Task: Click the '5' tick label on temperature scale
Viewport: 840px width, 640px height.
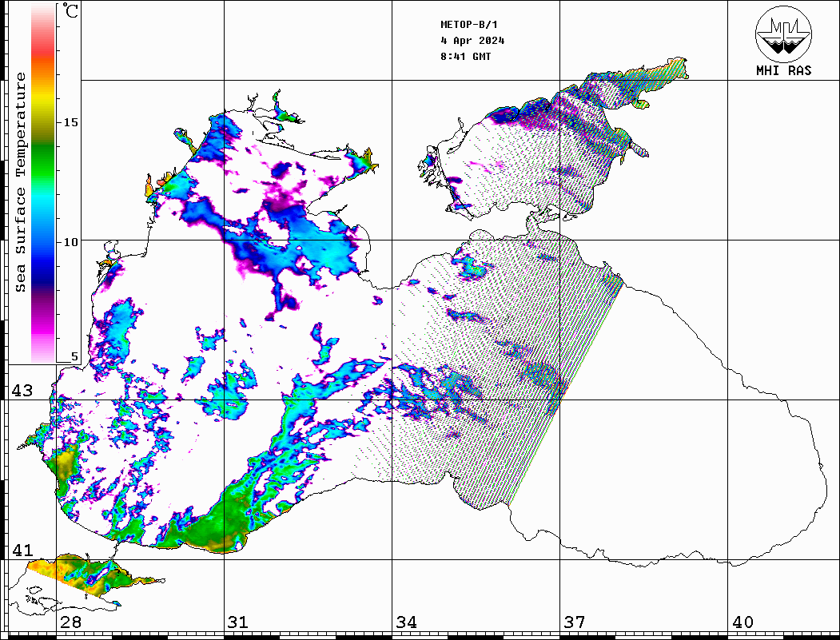Action: pos(74,356)
